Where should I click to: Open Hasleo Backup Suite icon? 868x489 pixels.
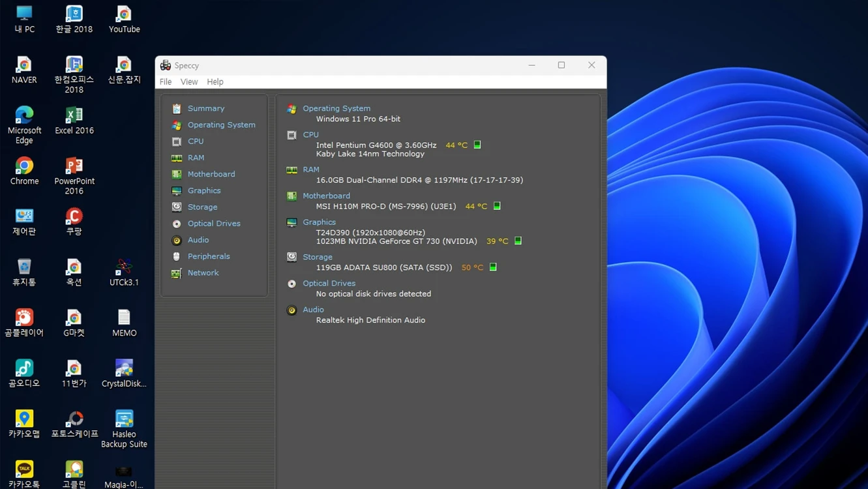point(124,429)
